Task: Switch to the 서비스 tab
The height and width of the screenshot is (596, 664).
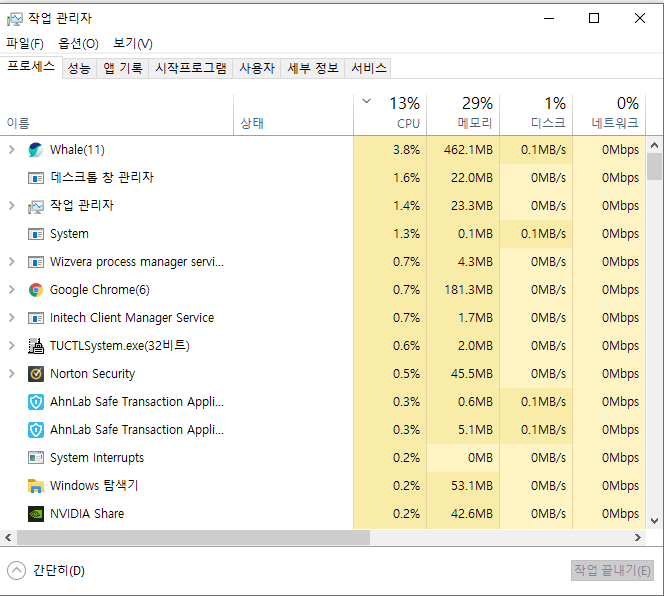Action: [x=368, y=68]
